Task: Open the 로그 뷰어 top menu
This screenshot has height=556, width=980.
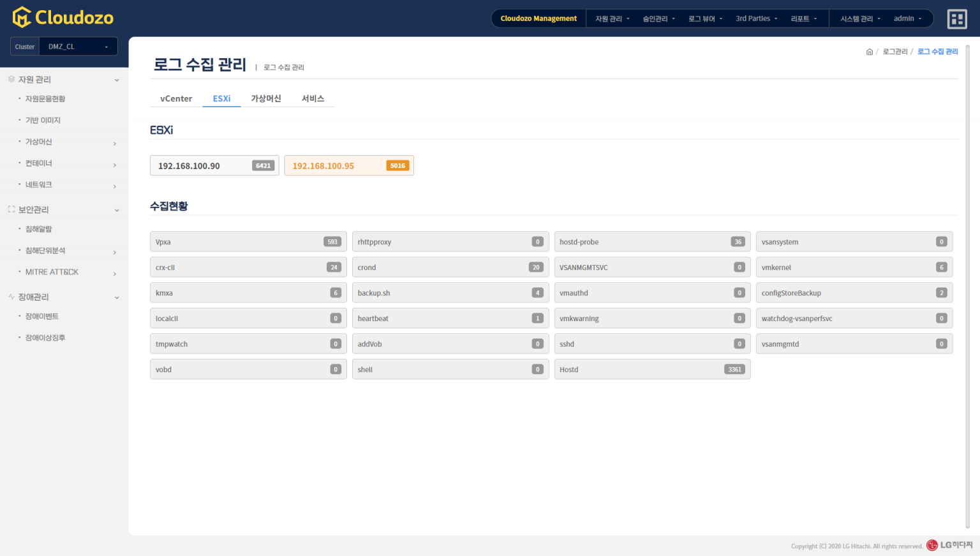Action: point(705,19)
